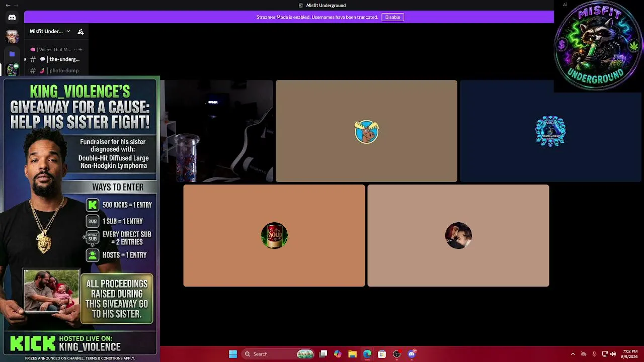Switch to OBS Studio in taskbar
This screenshot has height=362, width=644.
pyautogui.click(x=396, y=354)
